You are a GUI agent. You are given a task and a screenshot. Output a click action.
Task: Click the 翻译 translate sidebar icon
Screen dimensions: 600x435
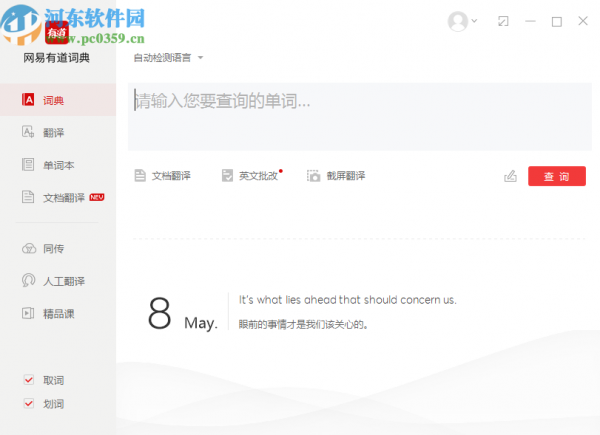[28, 132]
